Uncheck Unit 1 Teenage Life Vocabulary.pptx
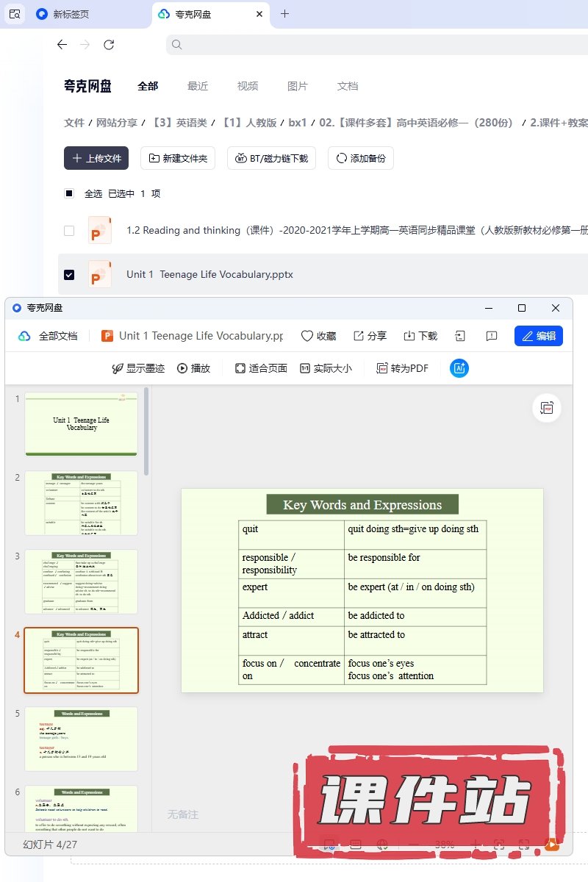This screenshot has height=882, width=588. (x=69, y=274)
